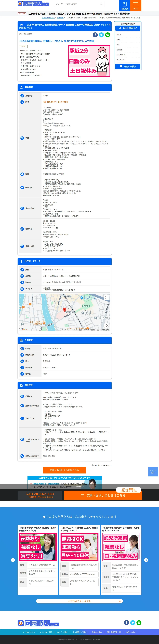The height and width of the screenshot is (644, 159).
Task: Open the orange MENU hamburger button
Action: pos(136,5)
